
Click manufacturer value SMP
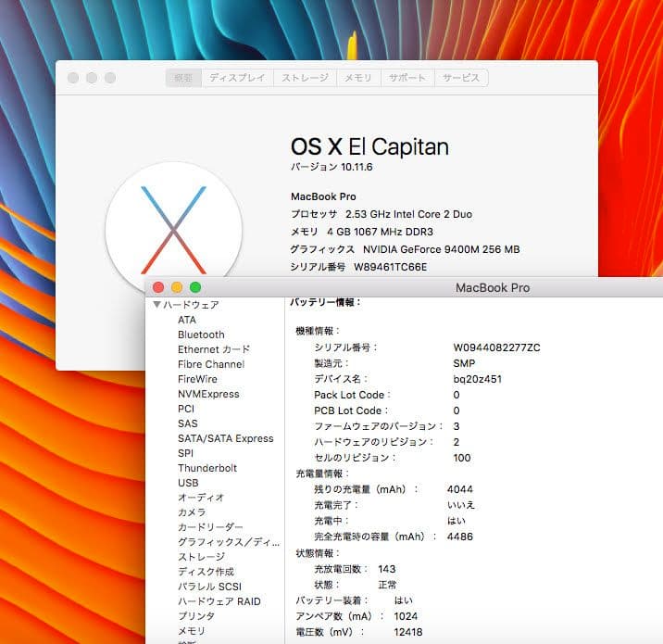(x=464, y=363)
